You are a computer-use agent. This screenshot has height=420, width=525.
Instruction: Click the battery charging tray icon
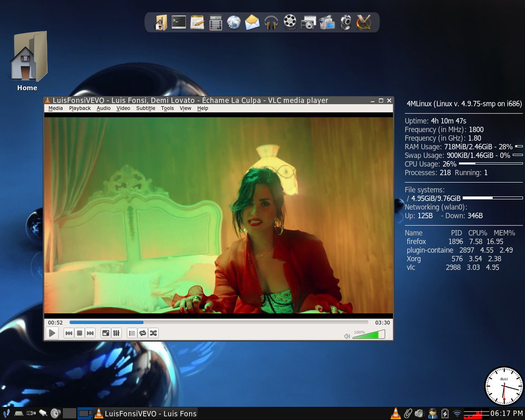click(445, 413)
